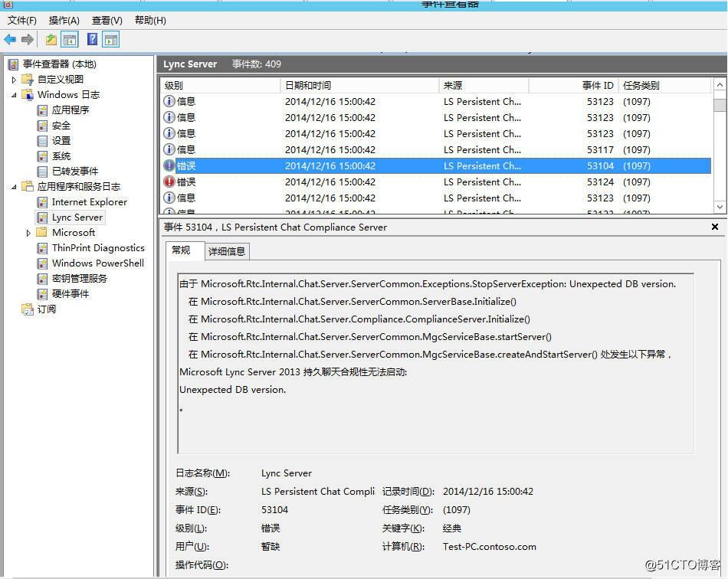This screenshot has height=579, width=728.
Task: Click the 用户 value 暂缺
Action: coord(271,547)
